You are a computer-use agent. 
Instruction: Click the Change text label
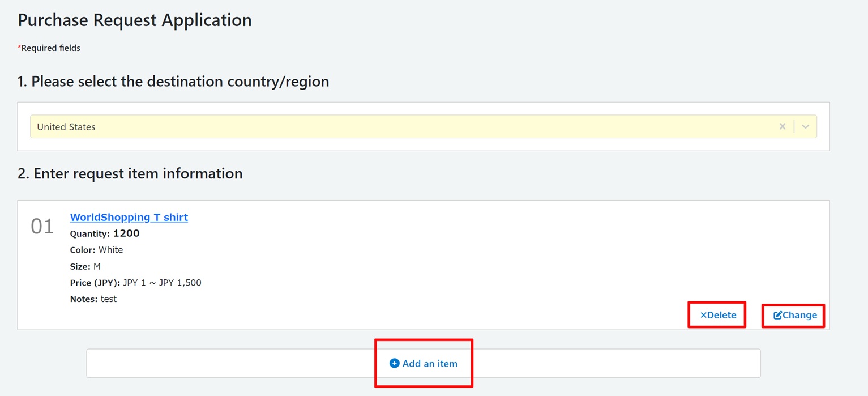point(799,315)
